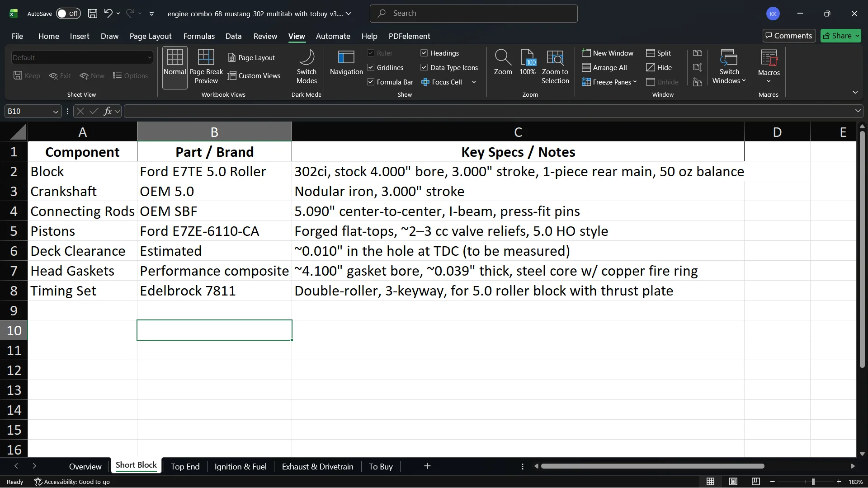Toggle AutoSave switch
The width and height of the screenshot is (868, 488).
68,14
